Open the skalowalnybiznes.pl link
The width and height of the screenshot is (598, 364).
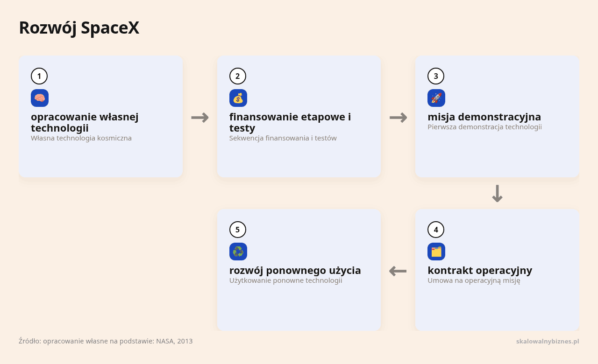pos(548,341)
